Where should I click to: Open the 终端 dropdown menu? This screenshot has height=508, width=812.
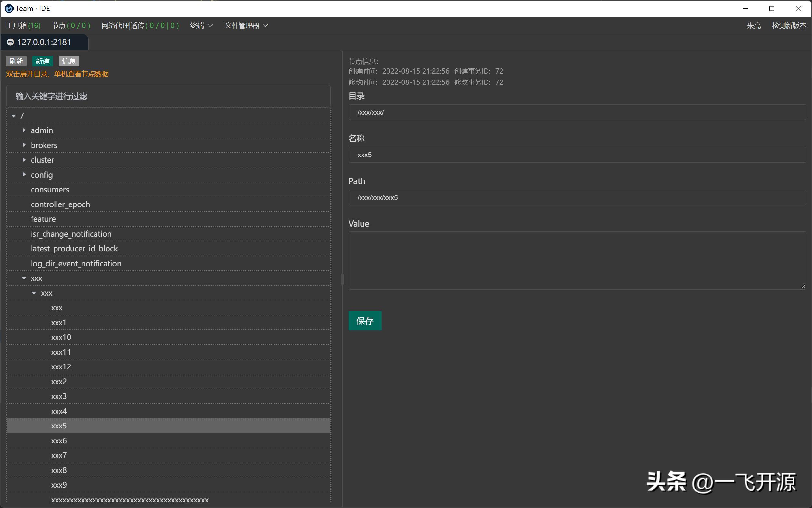[x=201, y=26]
